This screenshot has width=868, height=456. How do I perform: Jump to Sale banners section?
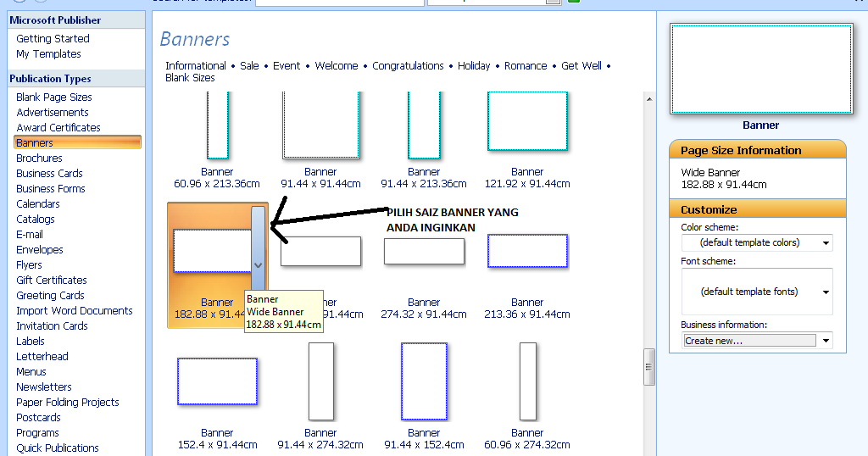(249, 66)
